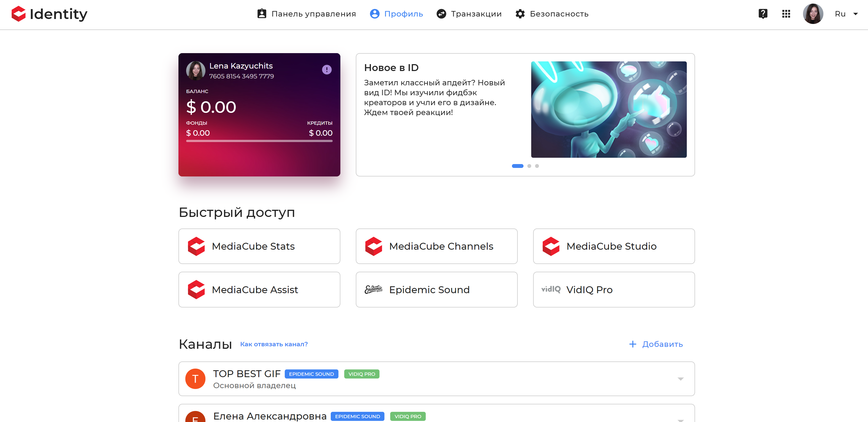Click the MediaCube Assist cube icon

click(x=196, y=290)
